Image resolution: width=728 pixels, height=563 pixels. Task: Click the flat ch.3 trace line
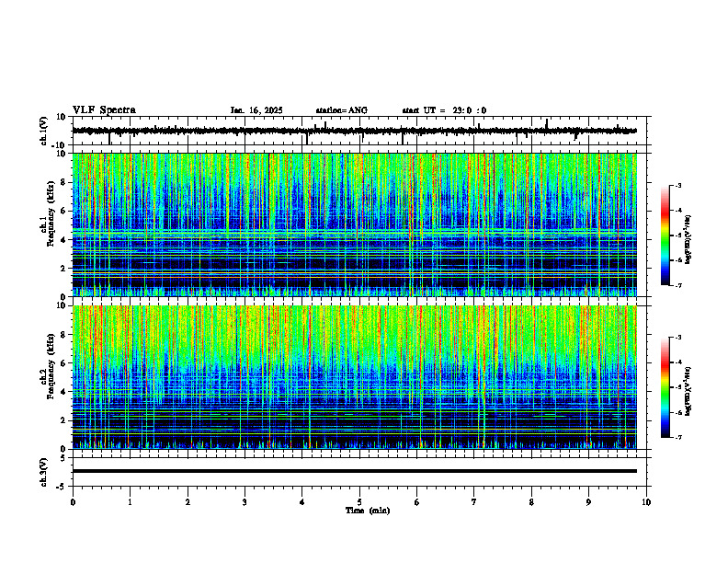354,471
